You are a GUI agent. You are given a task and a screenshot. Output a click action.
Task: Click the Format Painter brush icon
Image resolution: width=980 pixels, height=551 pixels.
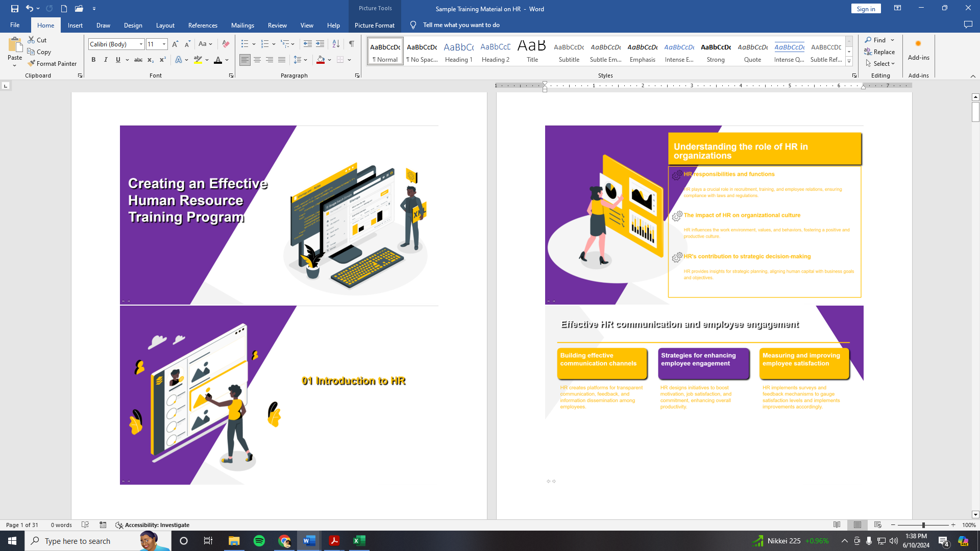(x=32, y=63)
